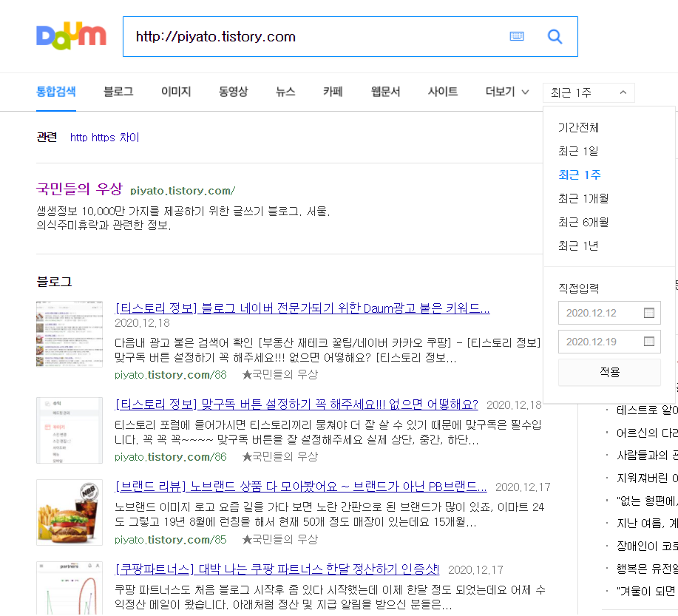Screen dimensions: 678x616
Task: Open thumbnail of 맞구독 버튼 post
Action: [x=70, y=430]
